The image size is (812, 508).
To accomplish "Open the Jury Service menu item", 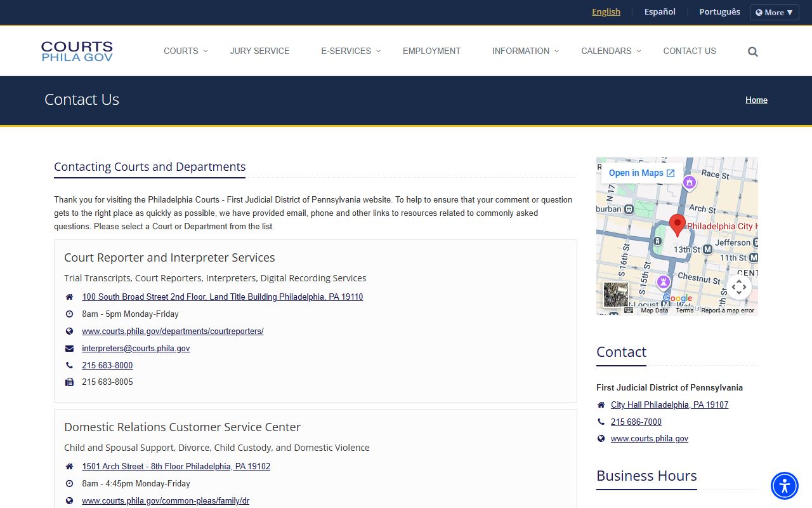I will point(259,51).
